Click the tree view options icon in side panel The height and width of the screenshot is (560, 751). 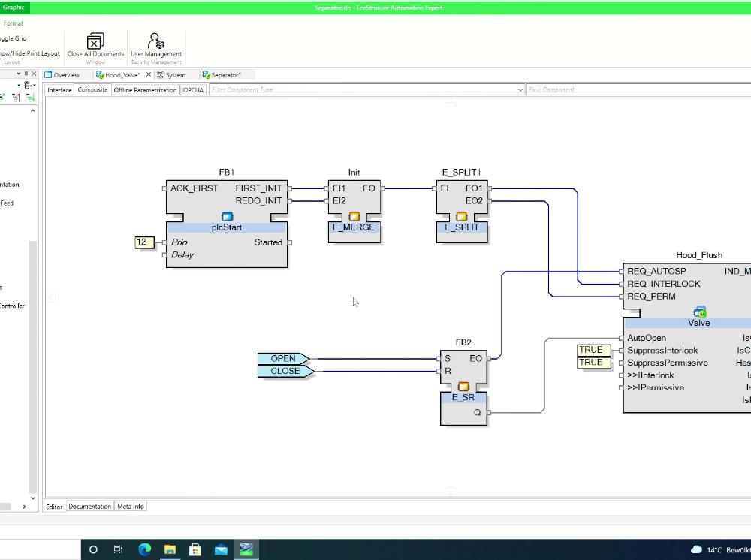tap(27, 85)
